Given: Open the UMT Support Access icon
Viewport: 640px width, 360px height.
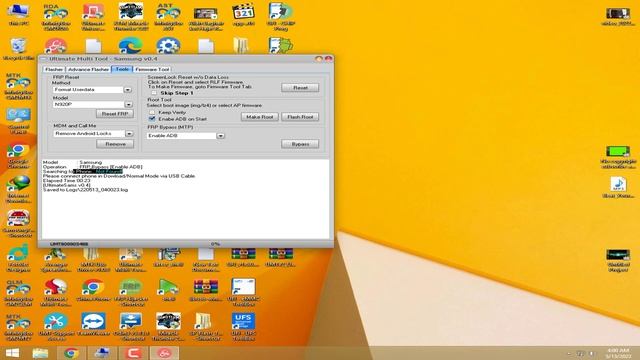Looking at the screenshot, I should (x=56, y=327).
